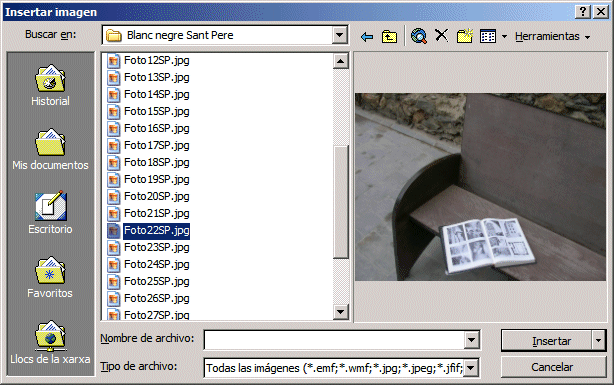Viewport: 614px width, 385px height.
Task: Open the Tipo de archivo dropdown
Action: tap(471, 368)
